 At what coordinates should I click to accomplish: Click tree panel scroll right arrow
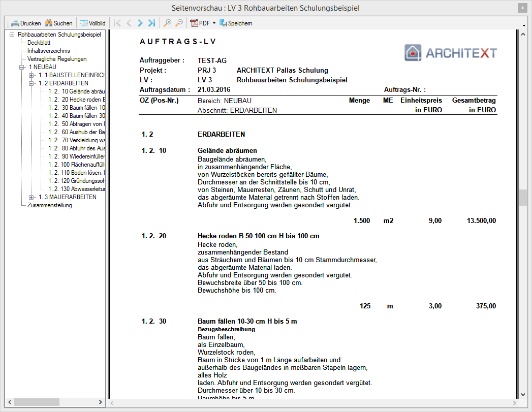coord(101,402)
